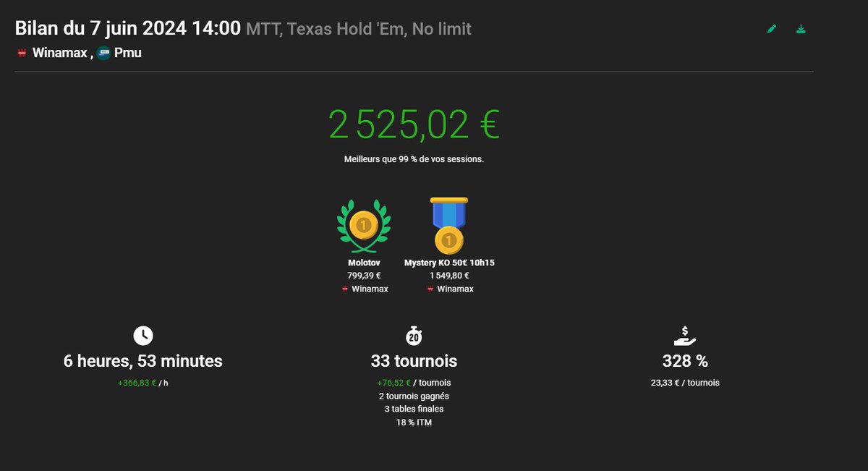Click the clock icon above session duration
Image resolution: width=868 pixels, height=471 pixels.
coord(143,335)
